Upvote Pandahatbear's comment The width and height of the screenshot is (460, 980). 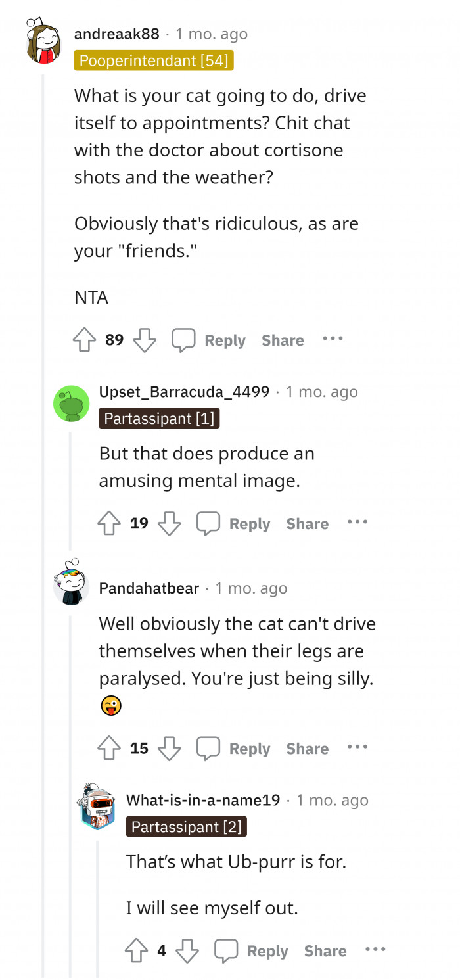[x=110, y=748]
